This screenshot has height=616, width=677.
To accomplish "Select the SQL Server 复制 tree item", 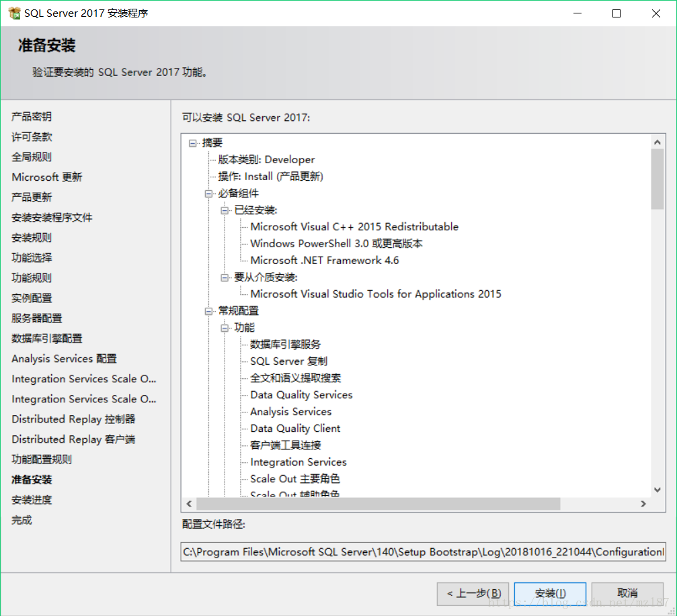I will pos(289,361).
